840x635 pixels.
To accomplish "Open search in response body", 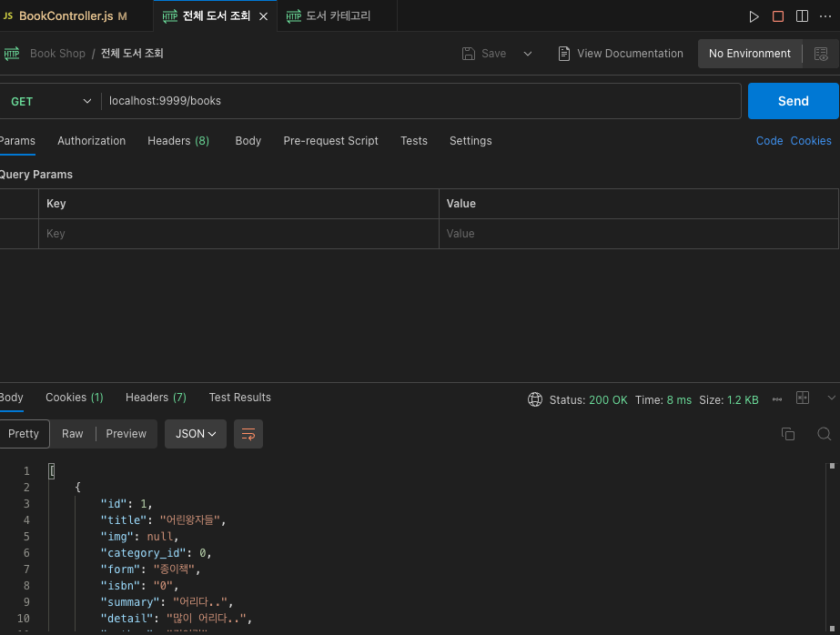I will (x=824, y=434).
